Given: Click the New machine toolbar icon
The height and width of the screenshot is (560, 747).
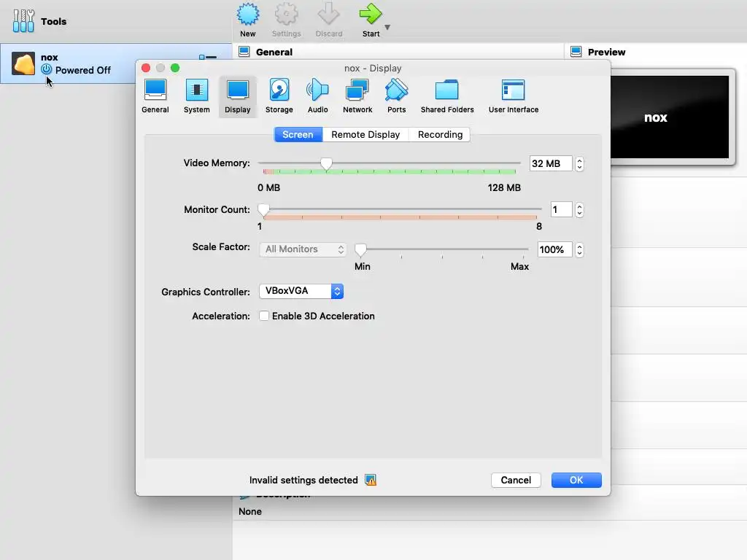Looking at the screenshot, I should pos(248,15).
